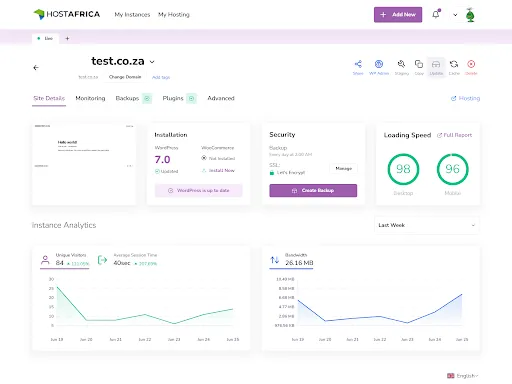Open the Hosting link
Viewport: 512px width, 384px height.
465,98
